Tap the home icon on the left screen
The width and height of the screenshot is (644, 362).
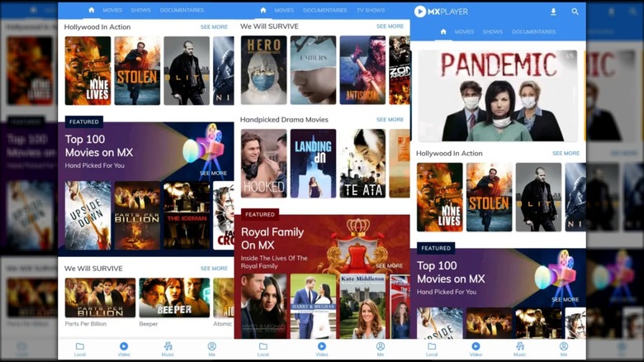(92, 10)
